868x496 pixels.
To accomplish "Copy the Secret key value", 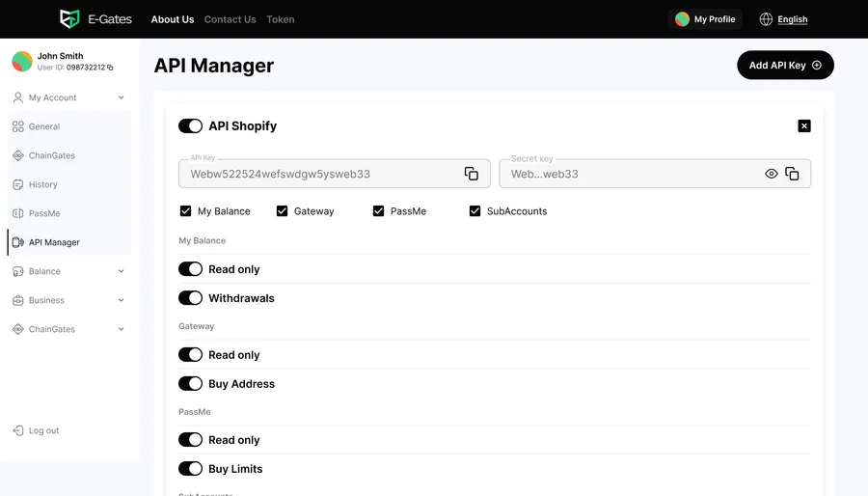I will coord(792,174).
